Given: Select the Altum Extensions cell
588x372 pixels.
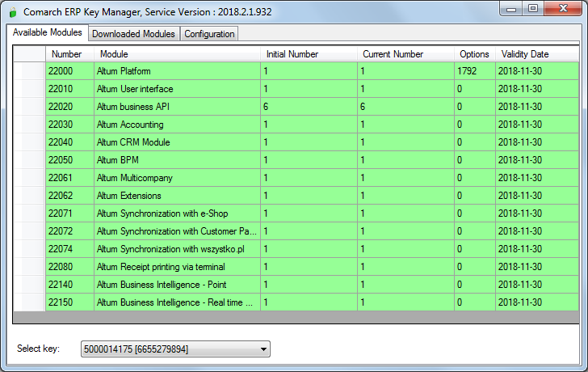Looking at the screenshot, I should [177, 196].
